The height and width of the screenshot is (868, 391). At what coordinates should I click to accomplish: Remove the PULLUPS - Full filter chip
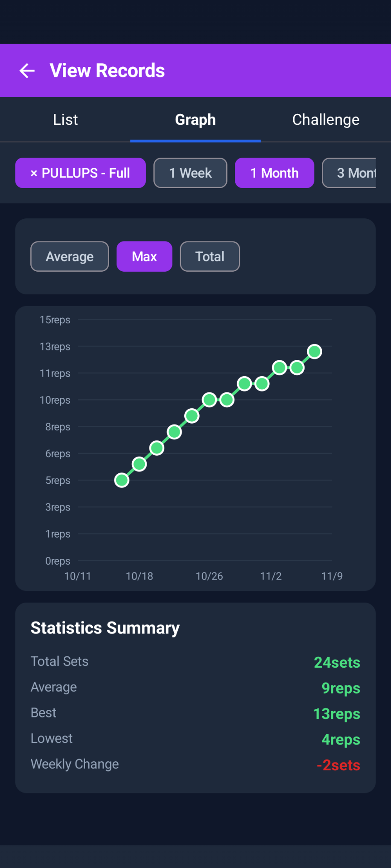pyautogui.click(x=34, y=173)
